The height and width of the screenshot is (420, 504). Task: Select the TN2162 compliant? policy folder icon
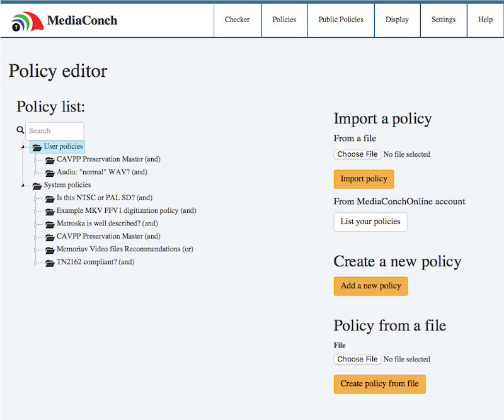coord(50,263)
